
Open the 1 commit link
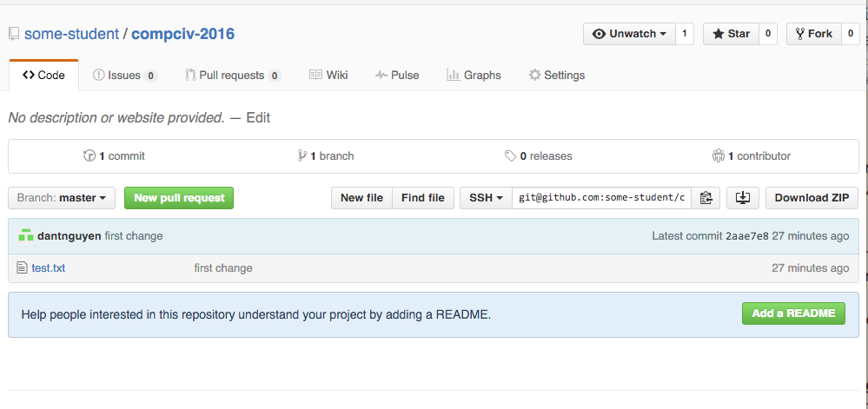point(114,156)
